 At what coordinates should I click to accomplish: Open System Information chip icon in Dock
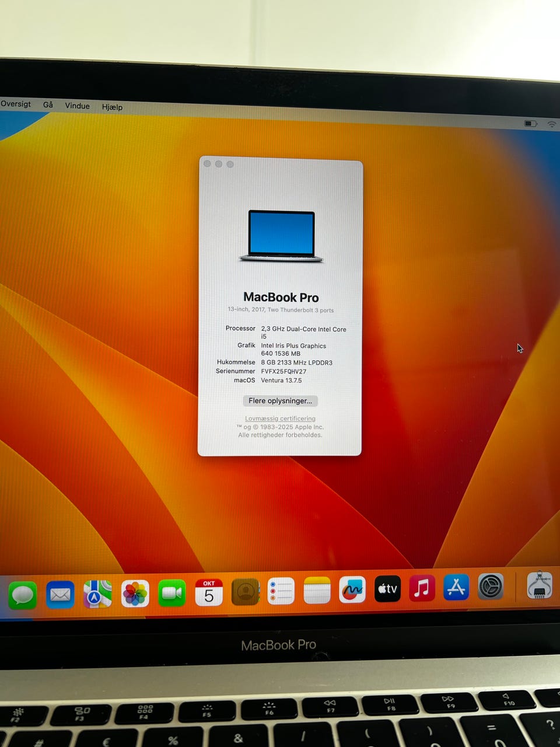coord(540,585)
